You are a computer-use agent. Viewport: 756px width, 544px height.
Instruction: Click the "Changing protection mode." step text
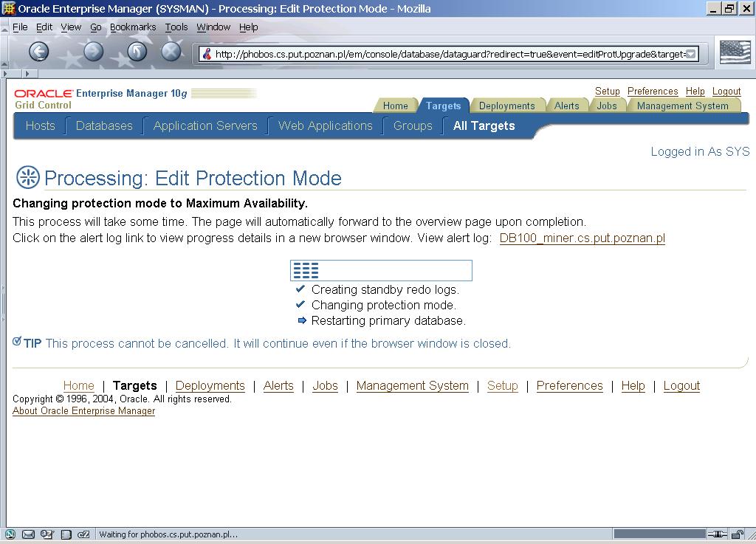(383, 305)
